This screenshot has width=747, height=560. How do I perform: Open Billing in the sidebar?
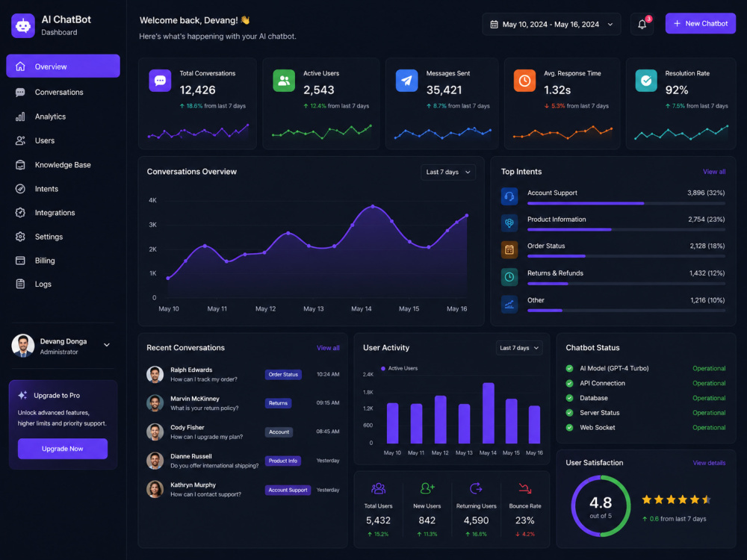pyautogui.click(x=63, y=261)
